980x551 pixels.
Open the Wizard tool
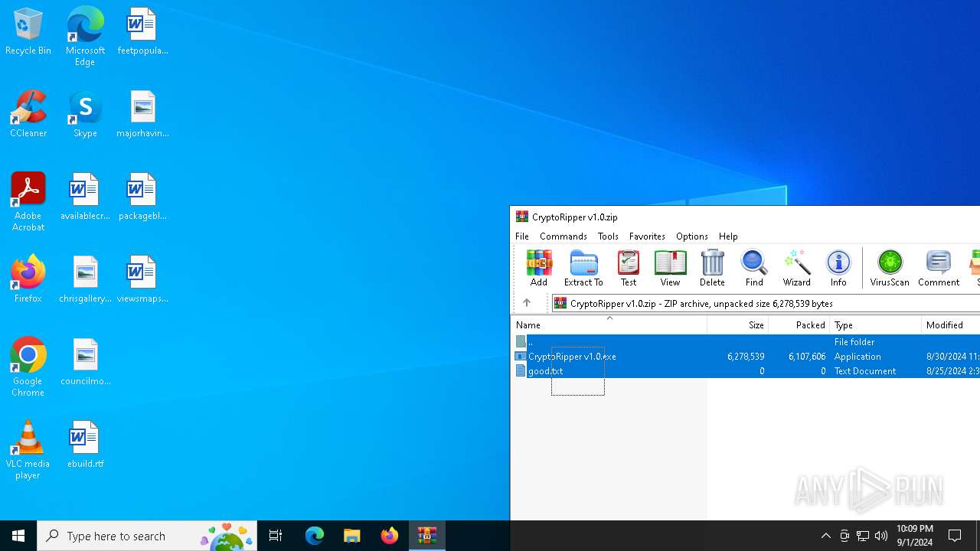pos(796,268)
